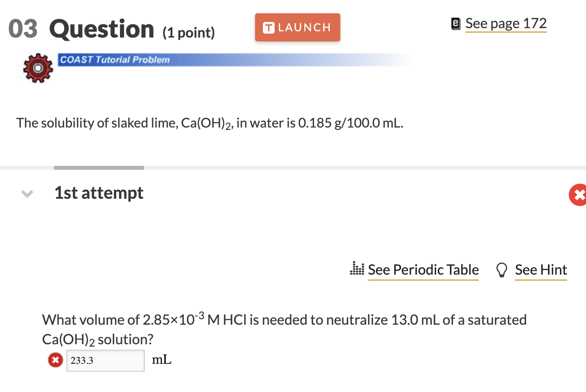Click the red X beside the answer box
The height and width of the screenshot is (392, 586).
(x=55, y=360)
